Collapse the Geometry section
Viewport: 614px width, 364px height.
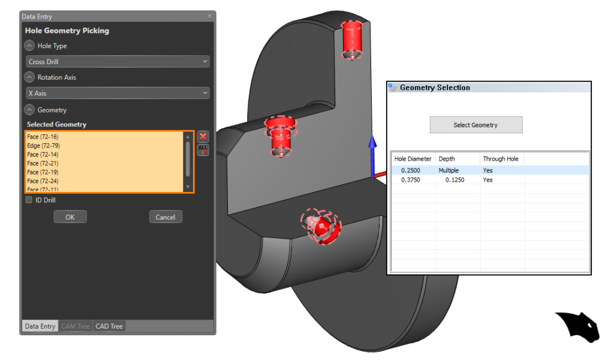(29, 110)
